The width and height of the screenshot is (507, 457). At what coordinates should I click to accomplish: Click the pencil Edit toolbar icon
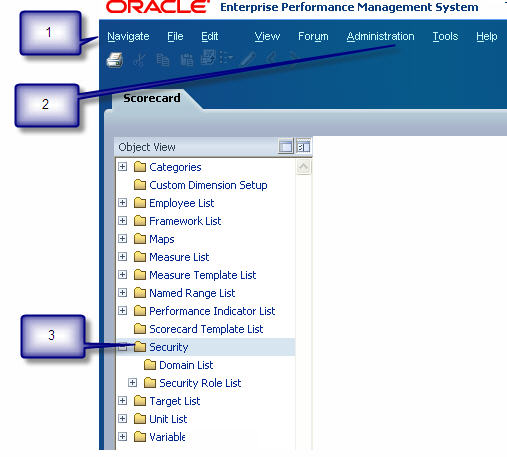248,59
